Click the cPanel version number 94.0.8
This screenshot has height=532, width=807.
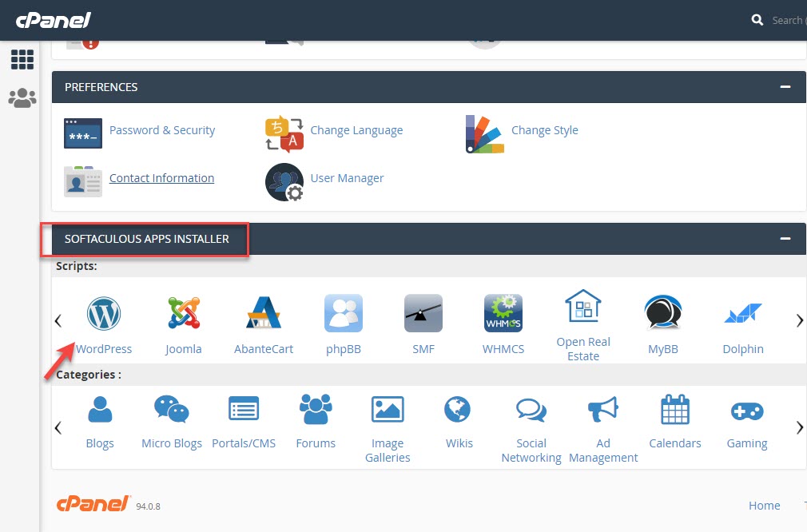149,506
